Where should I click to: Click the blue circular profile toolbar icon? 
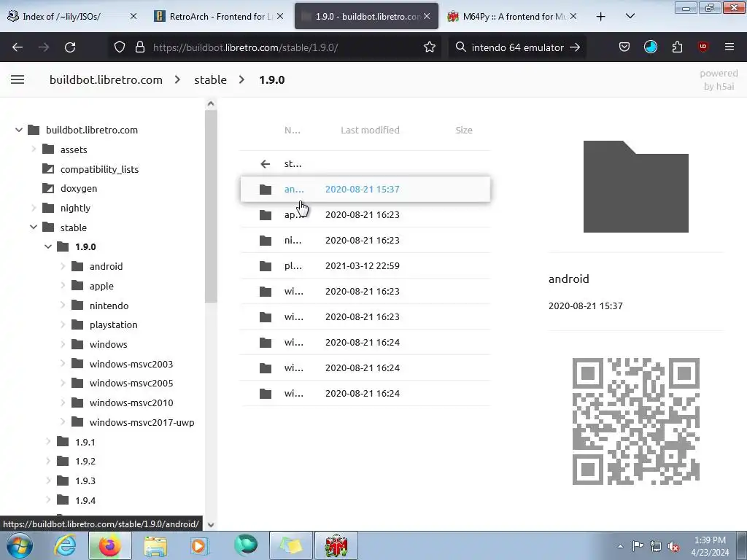click(650, 47)
